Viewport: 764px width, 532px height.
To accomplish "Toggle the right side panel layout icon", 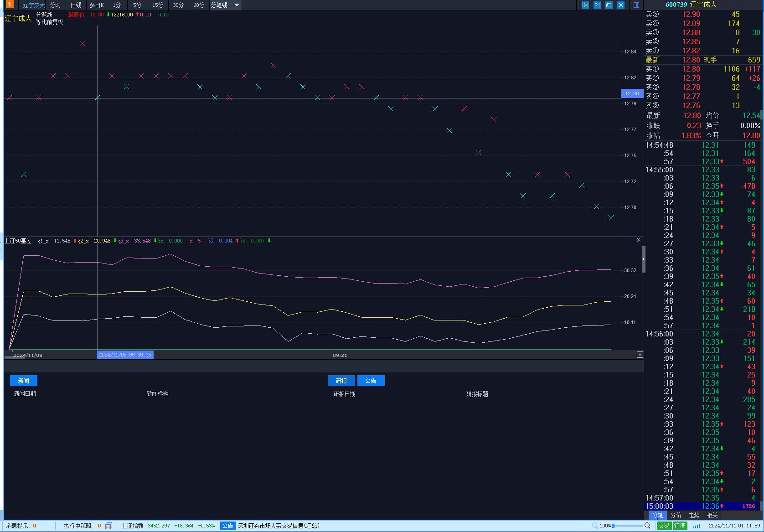I will point(636,5).
